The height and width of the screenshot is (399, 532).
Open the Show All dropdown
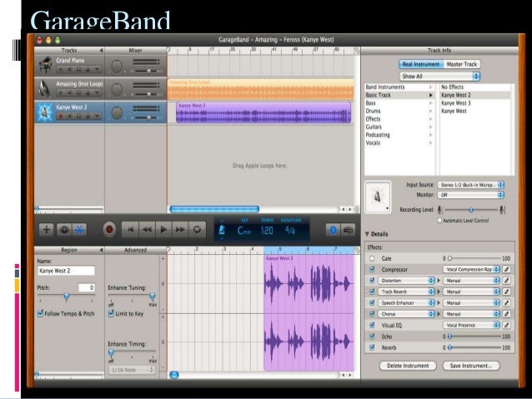tap(439, 77)
